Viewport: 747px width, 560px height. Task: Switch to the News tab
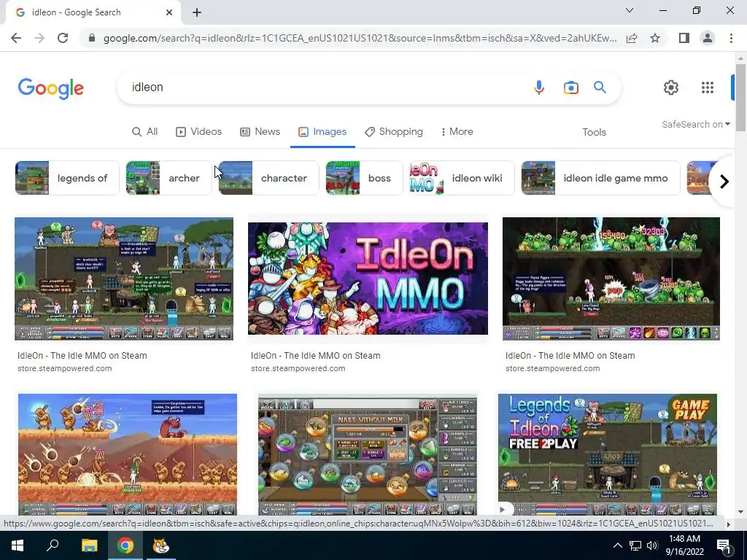260,132
